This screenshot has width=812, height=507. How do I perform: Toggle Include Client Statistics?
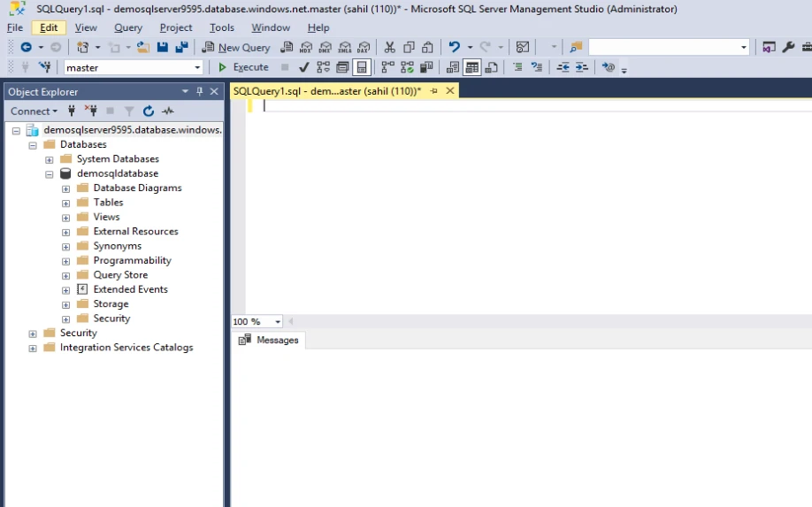(x=426, y=67)
